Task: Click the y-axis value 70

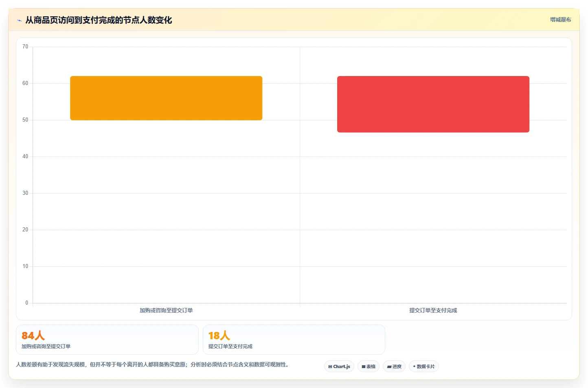Action: click(25, 47)
